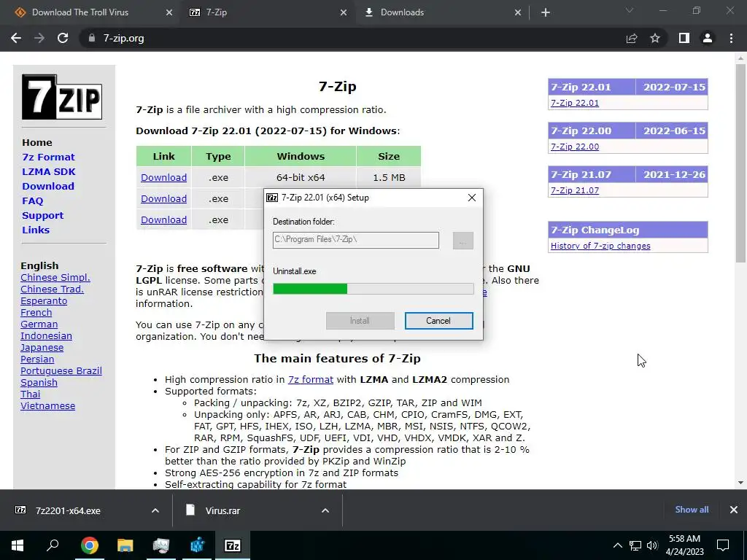Click the Destination folder path field
The height and width of the screenshot is (560, 747).
pyautogui.click(x=355, y=240)
